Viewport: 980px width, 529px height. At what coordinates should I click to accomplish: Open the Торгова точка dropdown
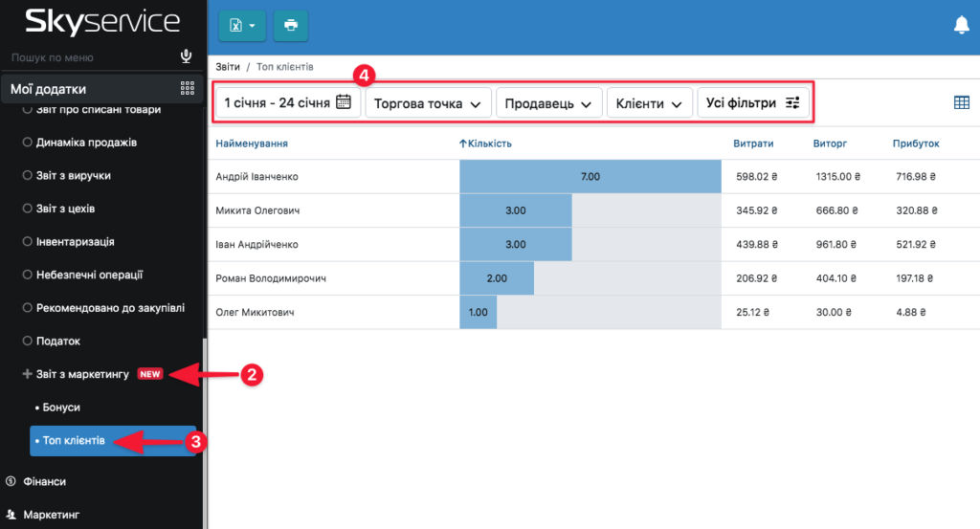coord(428,103)
